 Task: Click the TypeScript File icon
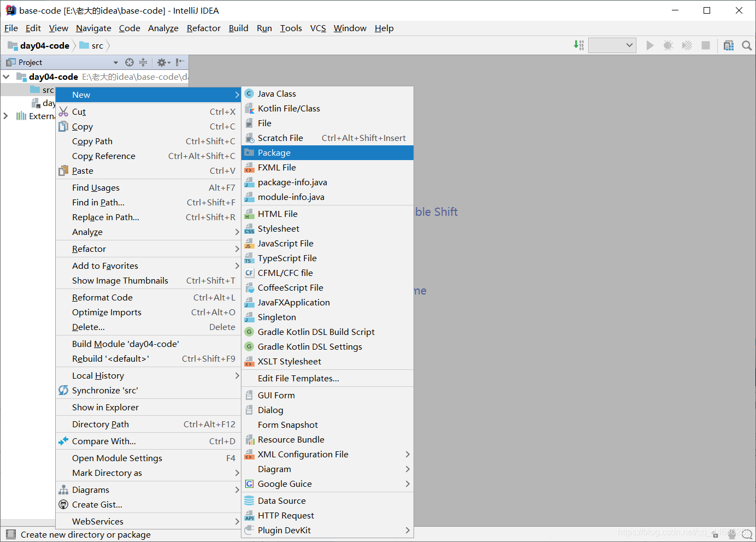pyautogui.click(x=249, y=258)
